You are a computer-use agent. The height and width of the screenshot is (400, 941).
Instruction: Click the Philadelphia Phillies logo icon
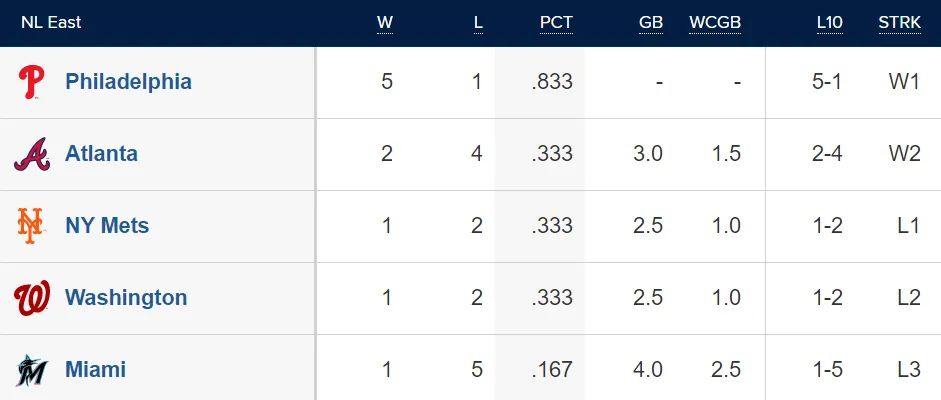(x=31, y=82)
